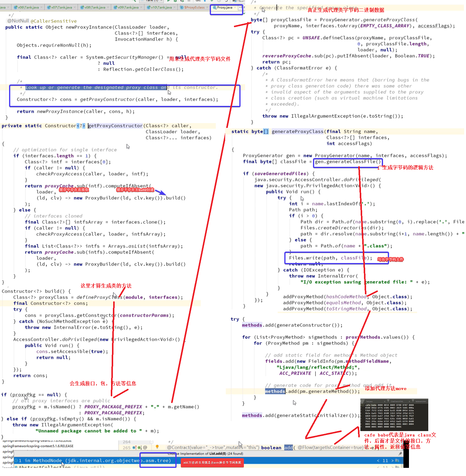Close the Proxy.java tab
The width and height of the screenshot is (466, 476).
[235, 7]
